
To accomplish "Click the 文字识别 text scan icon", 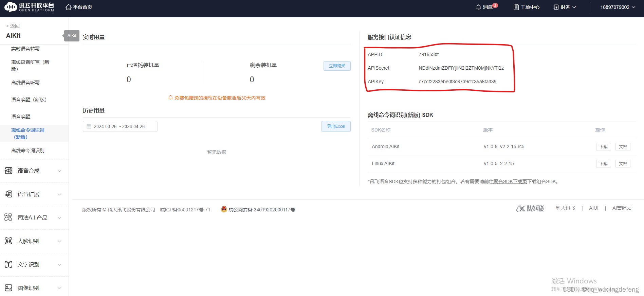I will click(8, 264).
